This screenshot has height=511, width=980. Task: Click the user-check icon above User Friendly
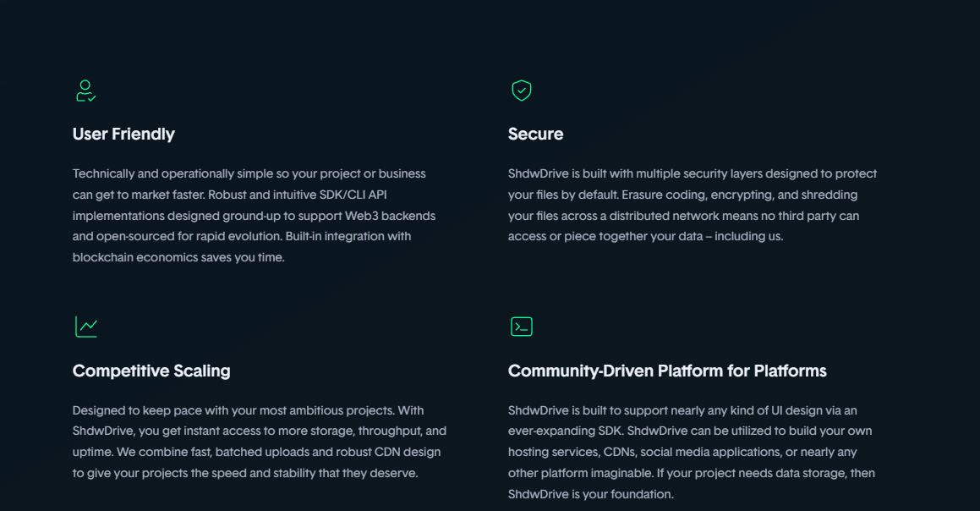click(x=85, y=91)
